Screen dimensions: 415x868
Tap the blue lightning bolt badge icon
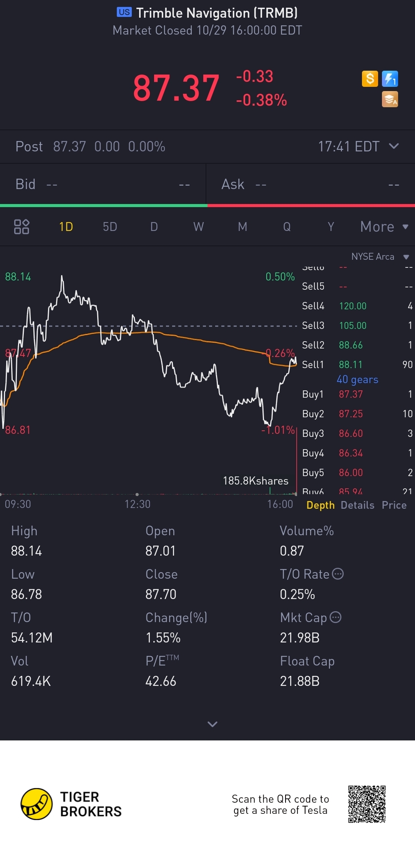tap(390, 79)
